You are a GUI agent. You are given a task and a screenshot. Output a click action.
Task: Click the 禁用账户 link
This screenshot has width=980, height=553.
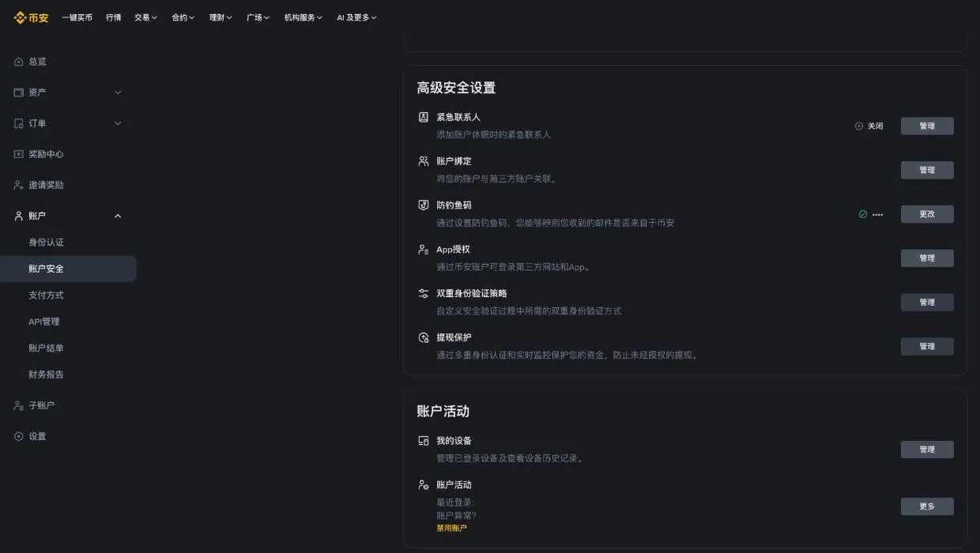tap(451, 528)
